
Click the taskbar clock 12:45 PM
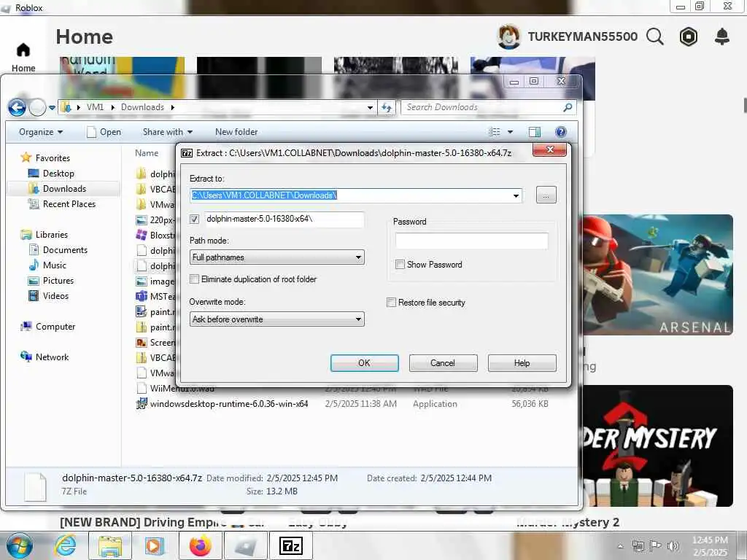pos(709,540)
